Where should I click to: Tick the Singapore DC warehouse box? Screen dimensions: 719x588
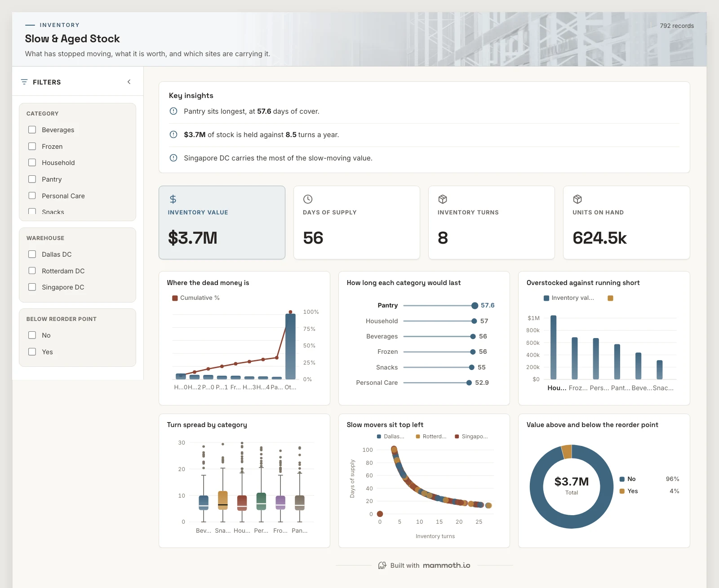(32, 287)
